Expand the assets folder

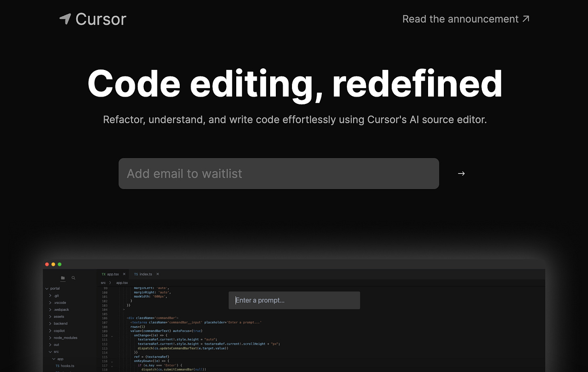pos(57,317)
